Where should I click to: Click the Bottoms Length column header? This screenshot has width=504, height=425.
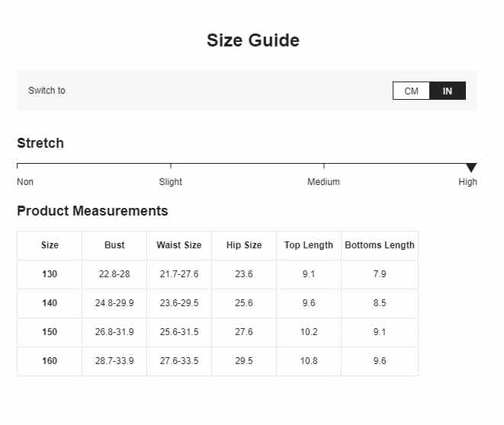[x=380, y=245]
